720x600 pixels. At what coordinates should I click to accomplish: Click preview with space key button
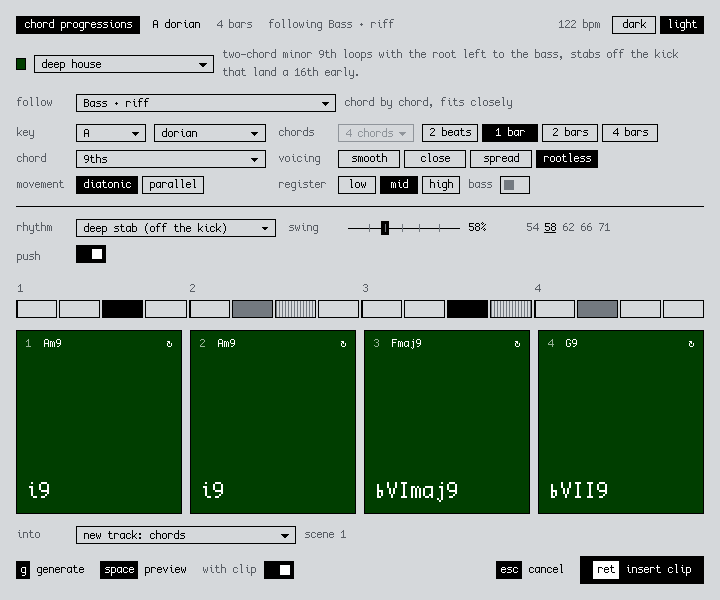(x=143, y=570)
